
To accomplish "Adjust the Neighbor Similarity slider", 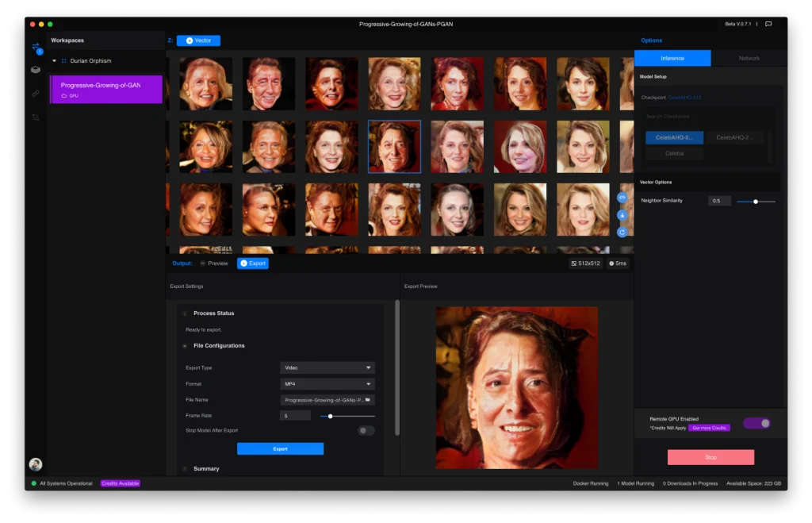I will 756,202.
